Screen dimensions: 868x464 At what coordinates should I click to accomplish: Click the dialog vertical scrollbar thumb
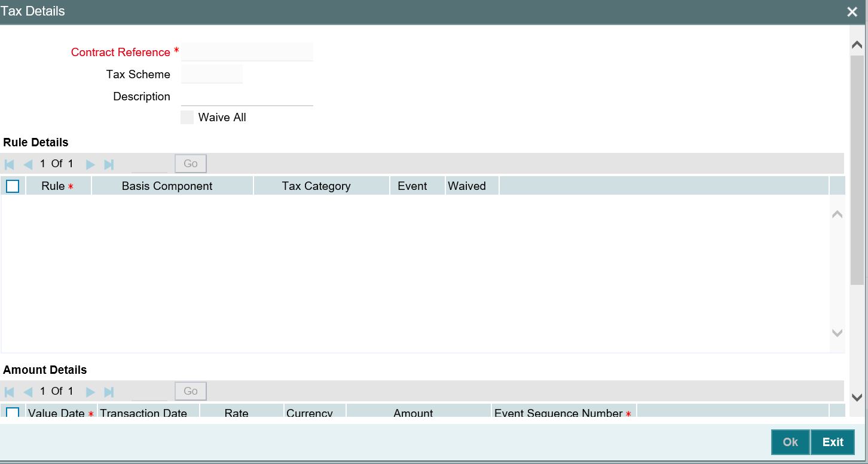pos(857,169)
